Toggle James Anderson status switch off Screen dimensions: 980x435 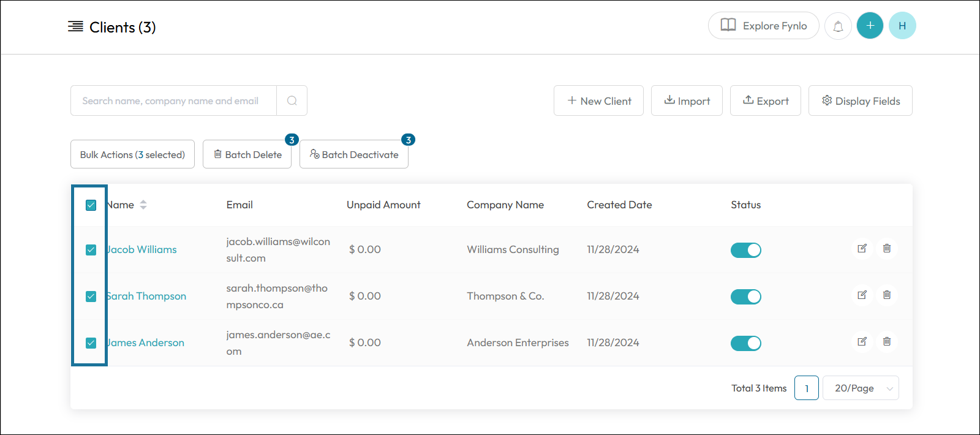pos(746,343)
